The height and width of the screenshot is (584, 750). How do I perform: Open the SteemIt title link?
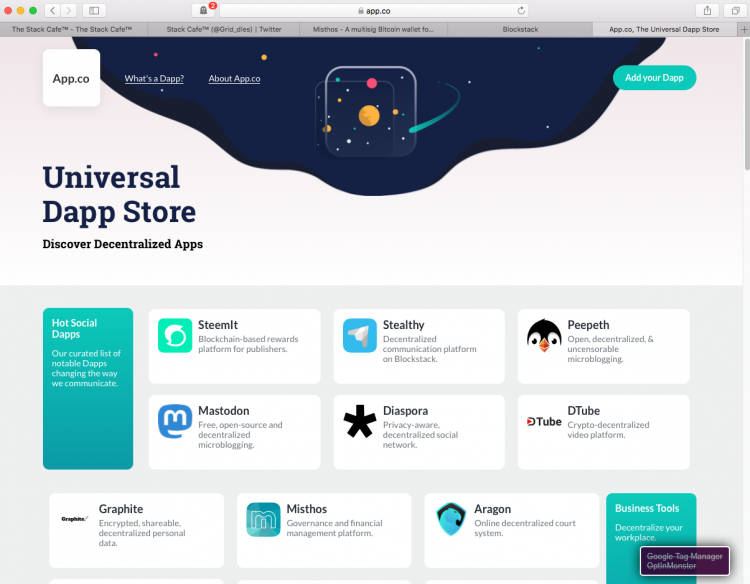(218, 325)
